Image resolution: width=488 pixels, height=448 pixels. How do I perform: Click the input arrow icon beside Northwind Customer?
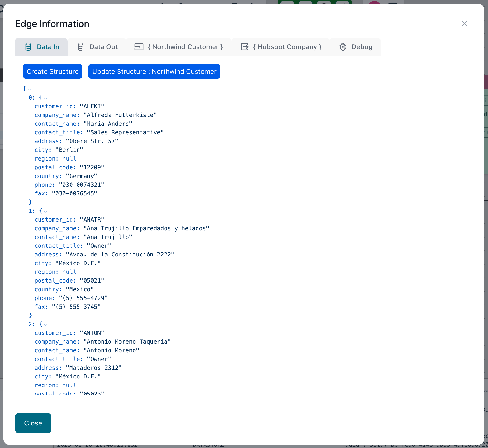click(x=139, y=47)
